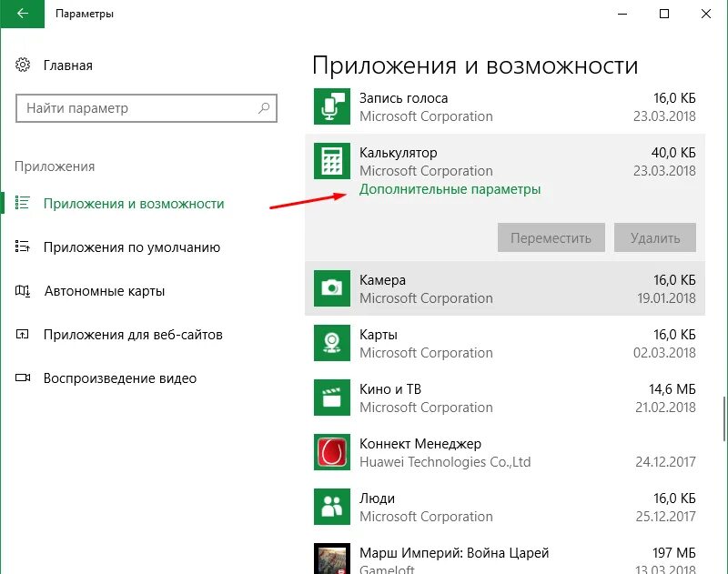Viewport: 728px width, 574px height.
Task: Click the Автономные карты map icon
Action: pos(22,291)
